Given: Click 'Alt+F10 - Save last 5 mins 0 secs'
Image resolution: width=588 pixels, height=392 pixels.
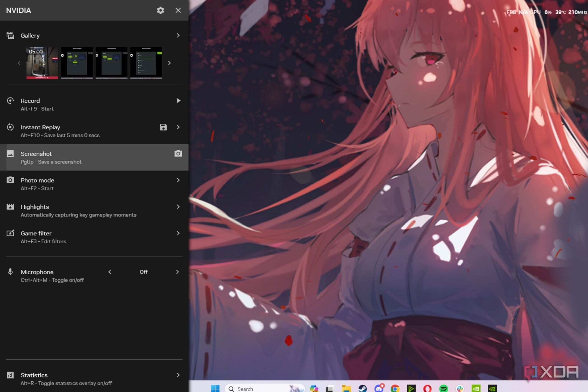Looking at the screenshot, I should [x=60, y=135].
